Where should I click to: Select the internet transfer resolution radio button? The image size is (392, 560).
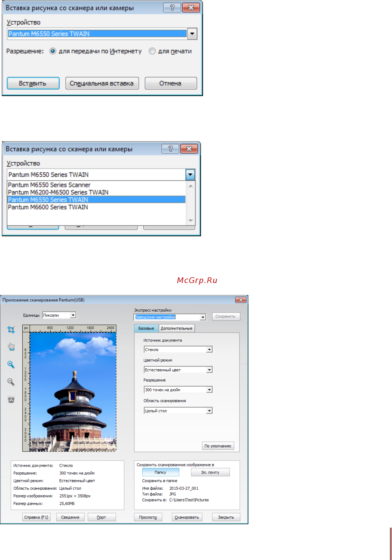[53, 51]
